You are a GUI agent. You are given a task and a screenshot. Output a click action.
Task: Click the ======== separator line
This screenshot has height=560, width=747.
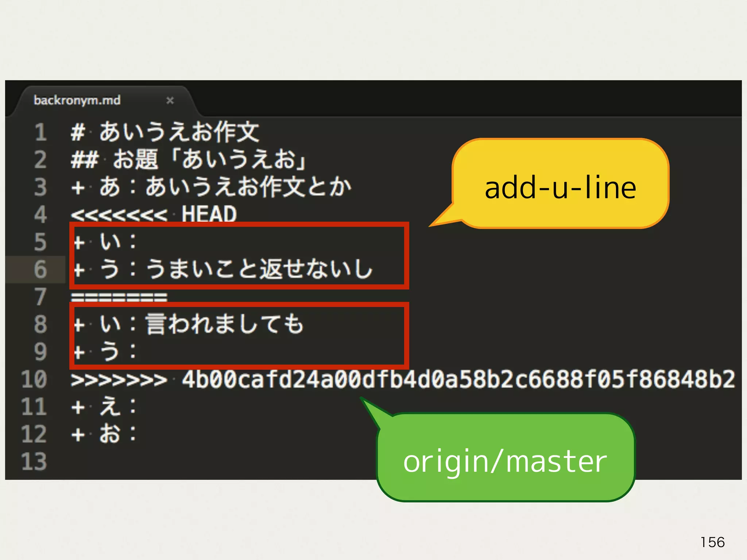(119, 297)
